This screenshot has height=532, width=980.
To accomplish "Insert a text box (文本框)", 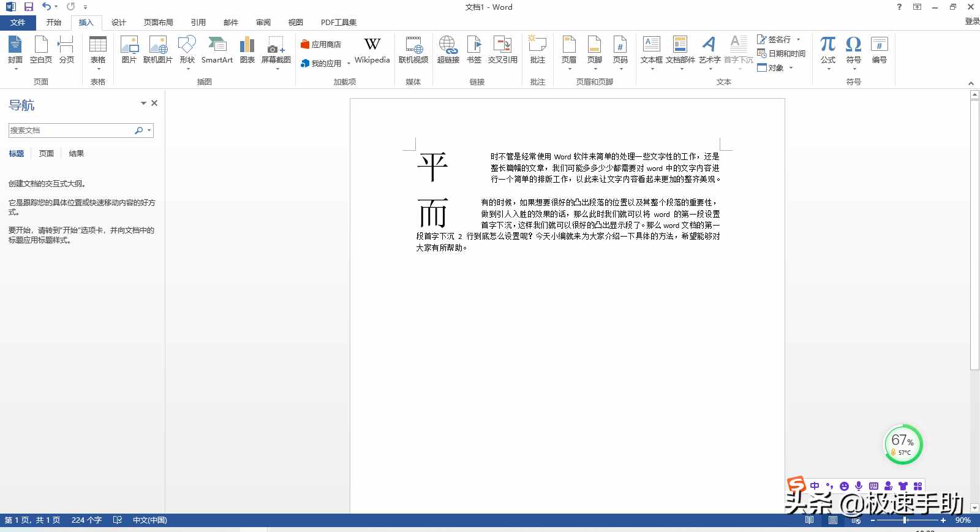I will pos(652,51).
